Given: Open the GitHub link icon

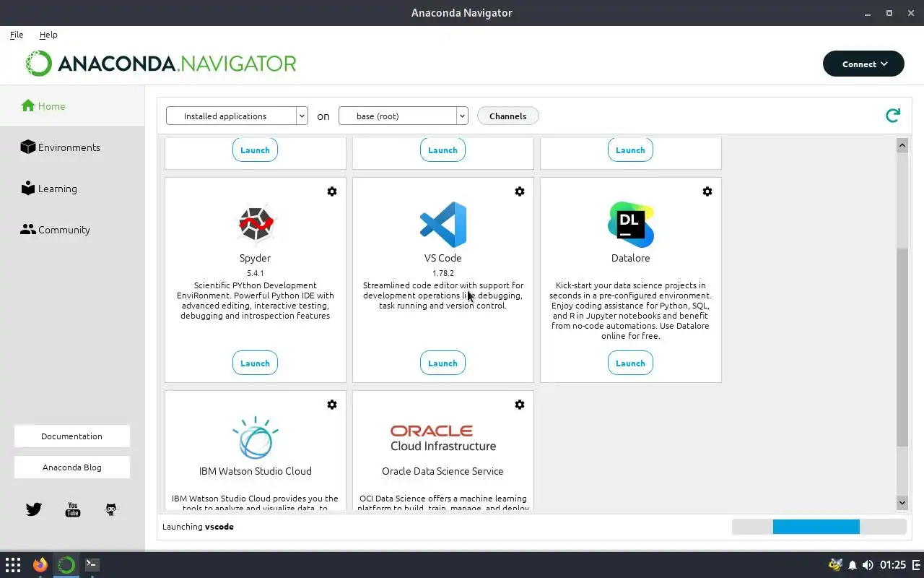Looking at the screenshot, I should (110, 509).
